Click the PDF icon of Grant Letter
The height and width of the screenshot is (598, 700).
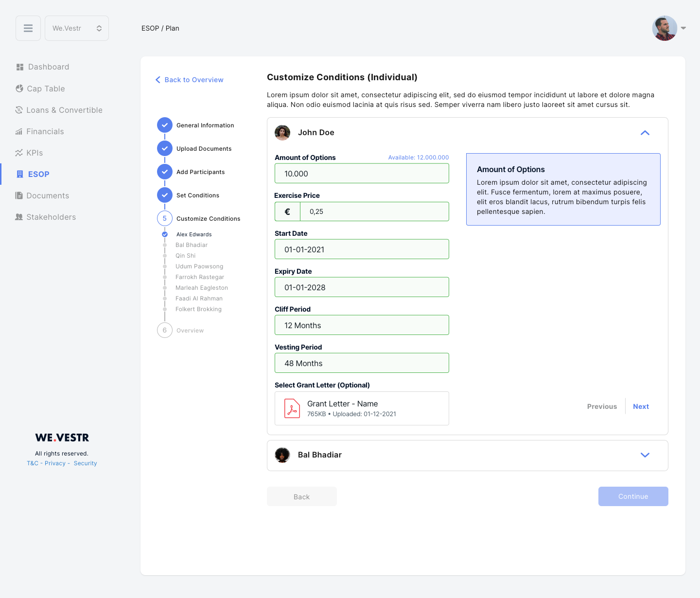coord(292,408)
